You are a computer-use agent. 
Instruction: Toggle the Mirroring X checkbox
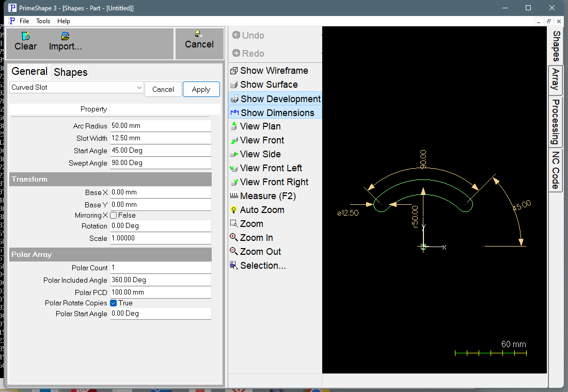(x=114, y=216)
